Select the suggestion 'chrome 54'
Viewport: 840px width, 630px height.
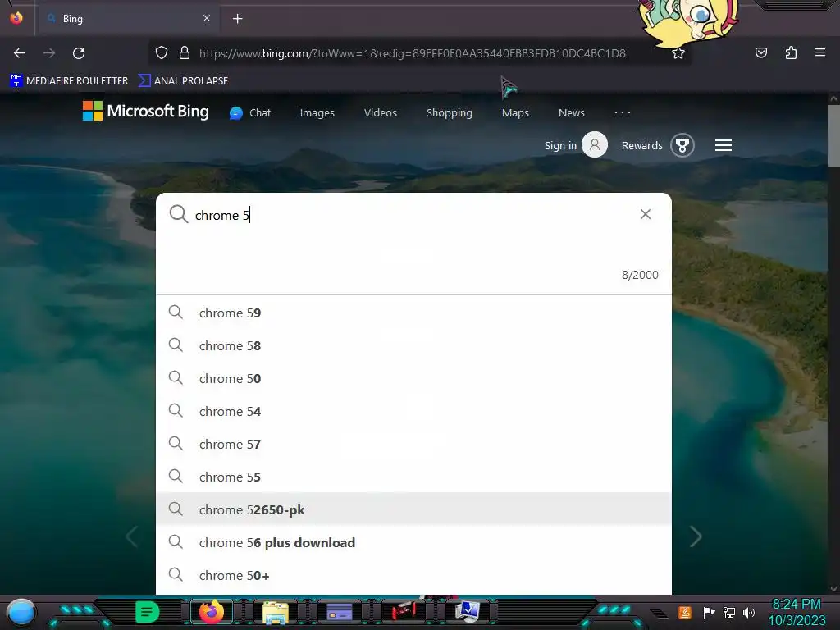point(413,411)
